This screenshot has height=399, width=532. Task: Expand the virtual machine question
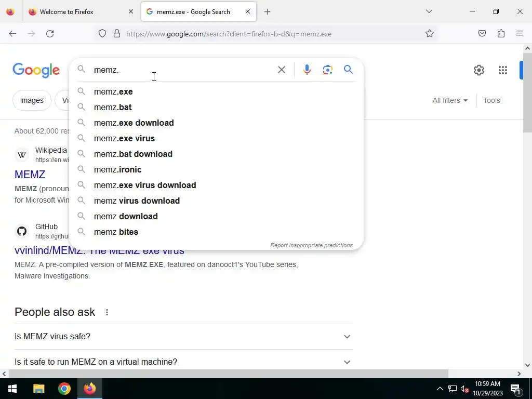(x=183, y=362)
